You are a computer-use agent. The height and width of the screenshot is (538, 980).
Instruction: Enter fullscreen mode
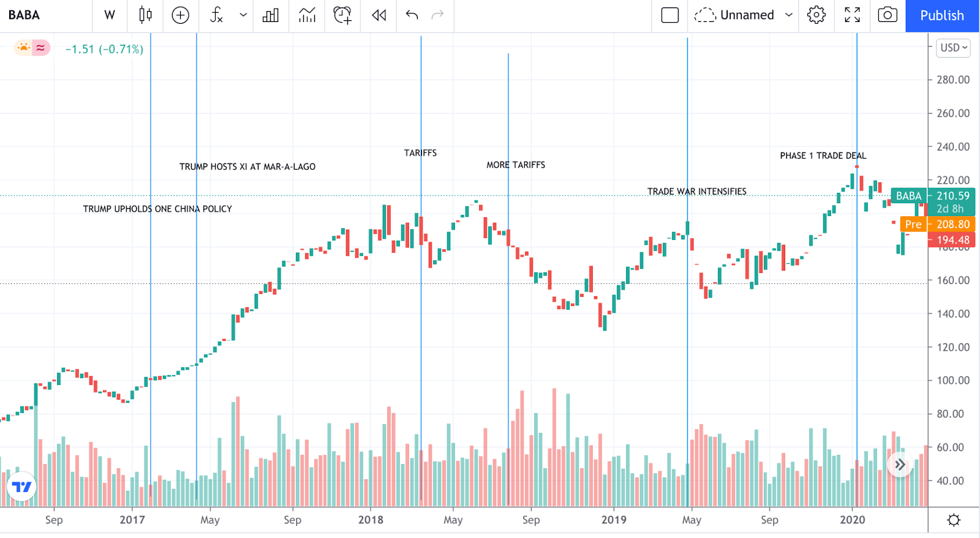(852, 15)
